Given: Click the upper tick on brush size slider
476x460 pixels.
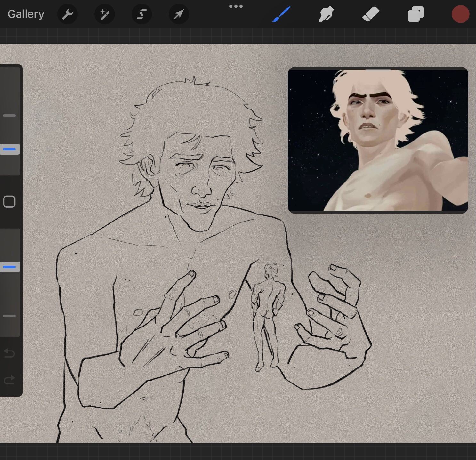Looking at the screenshot, I should click(10, 116).
